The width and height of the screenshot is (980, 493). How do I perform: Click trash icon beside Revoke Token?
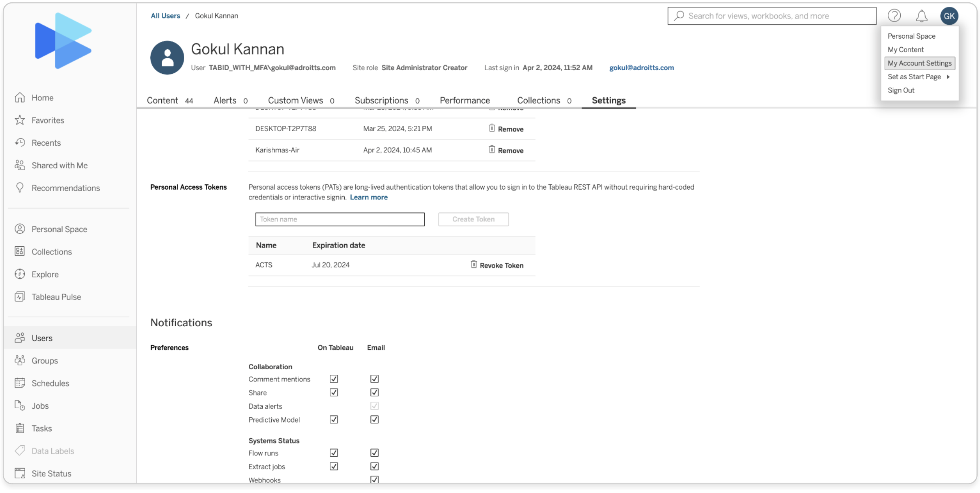click(x=474, y=264)
